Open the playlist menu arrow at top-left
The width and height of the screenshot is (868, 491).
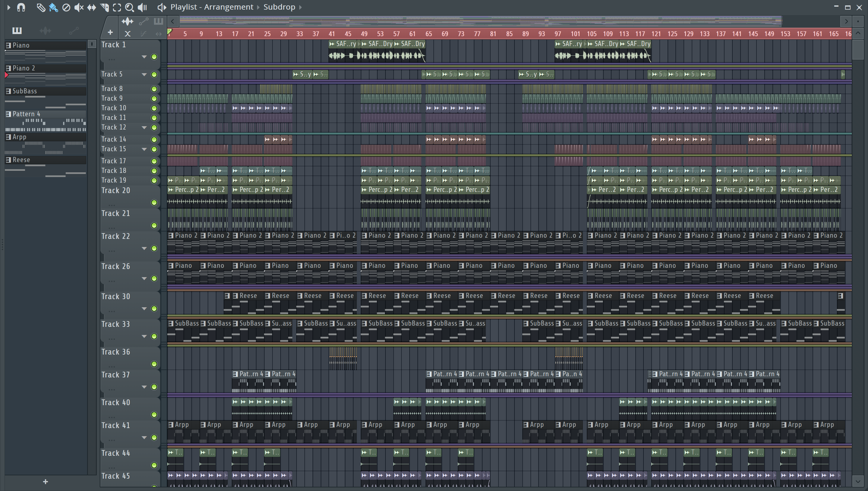[9, 7]
